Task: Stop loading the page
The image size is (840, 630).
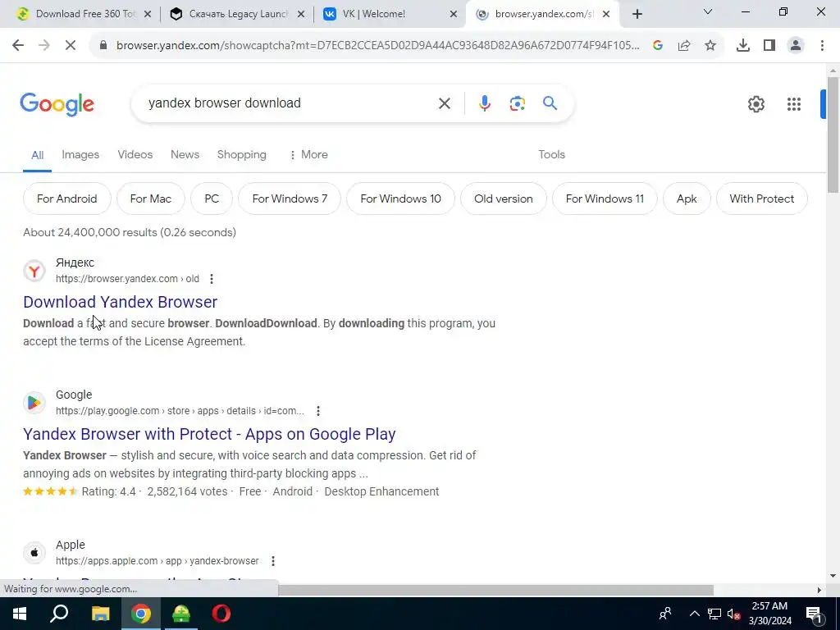Action: click(71, 46)
